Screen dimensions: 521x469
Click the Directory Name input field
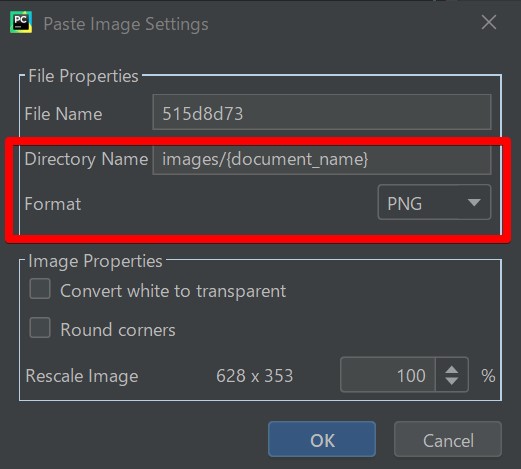point(322,159)
